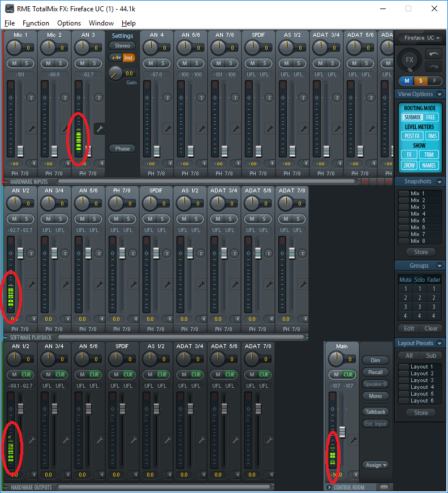Open the Options menu
Screen dimensions: 448x493
(x=69, y=23)
